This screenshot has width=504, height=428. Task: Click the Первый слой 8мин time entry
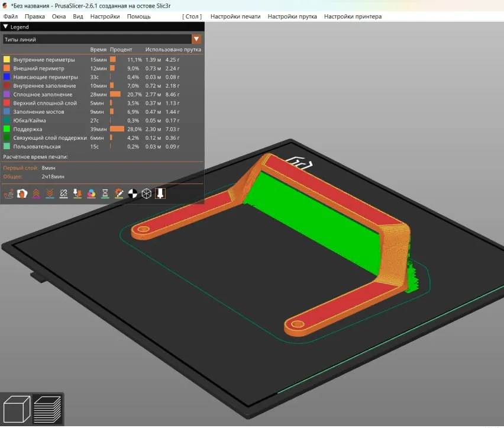29,168
